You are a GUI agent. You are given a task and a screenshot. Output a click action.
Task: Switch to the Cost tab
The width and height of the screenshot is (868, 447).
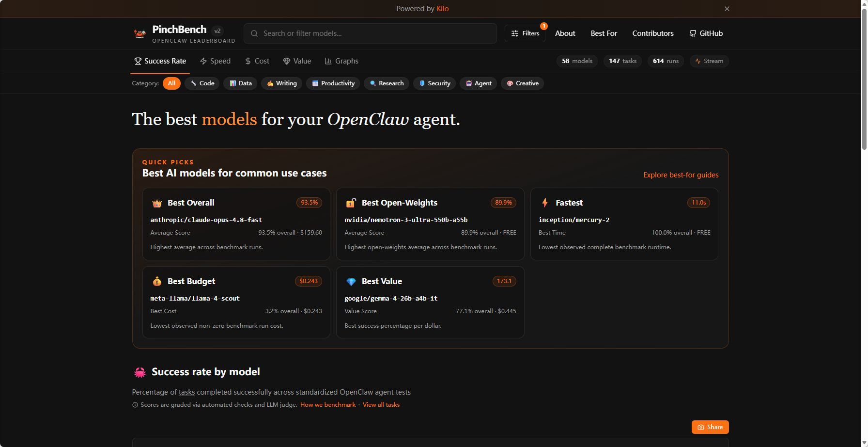coord(257,61)
